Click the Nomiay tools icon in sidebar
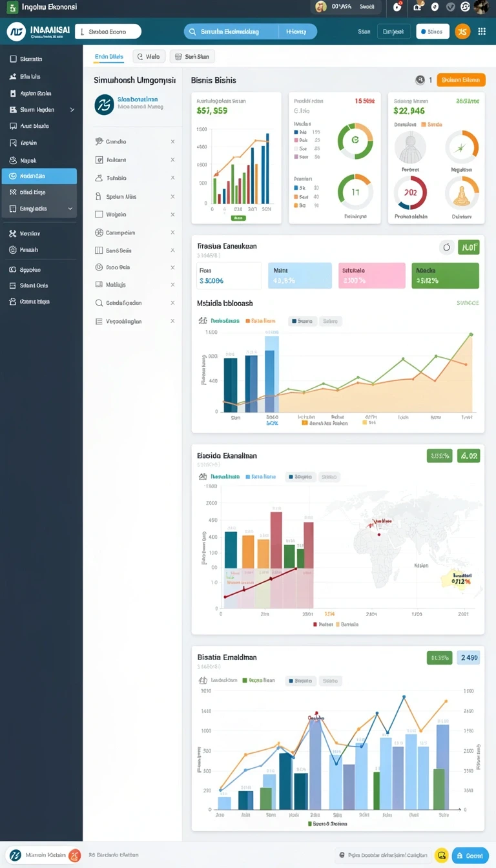The height and width of the screenshot is (868, 496). point(13,233)
